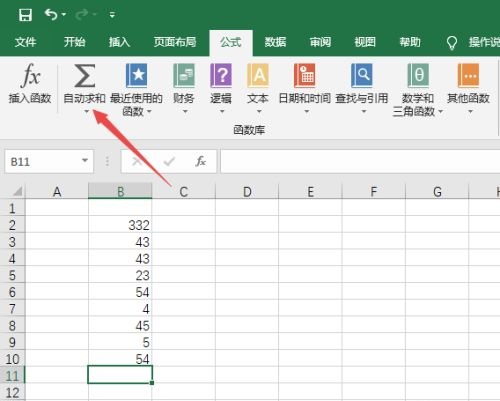Select cell B6 with value 54
The image size is (500, 401).
coord(120,292)
